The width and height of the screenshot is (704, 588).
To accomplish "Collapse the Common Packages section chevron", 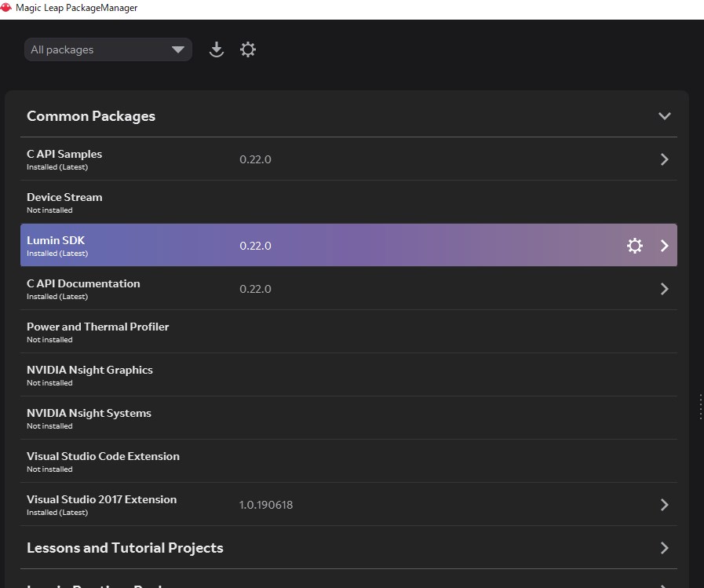I will click(665, 116).
